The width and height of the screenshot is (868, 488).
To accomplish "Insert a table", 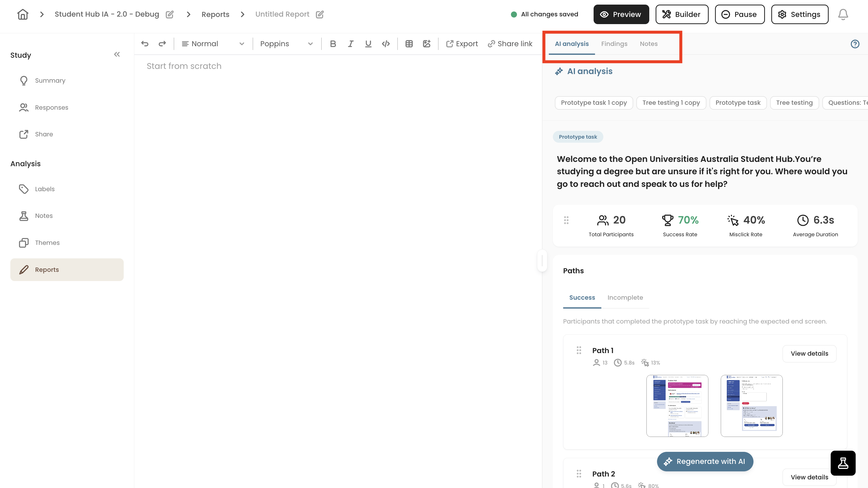I will tap(409, 44).
